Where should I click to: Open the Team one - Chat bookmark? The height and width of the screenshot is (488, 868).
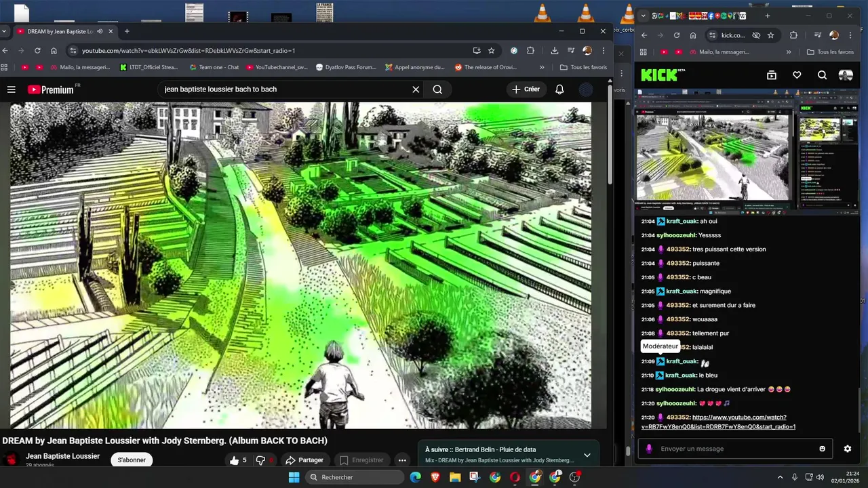pos(213,67)
